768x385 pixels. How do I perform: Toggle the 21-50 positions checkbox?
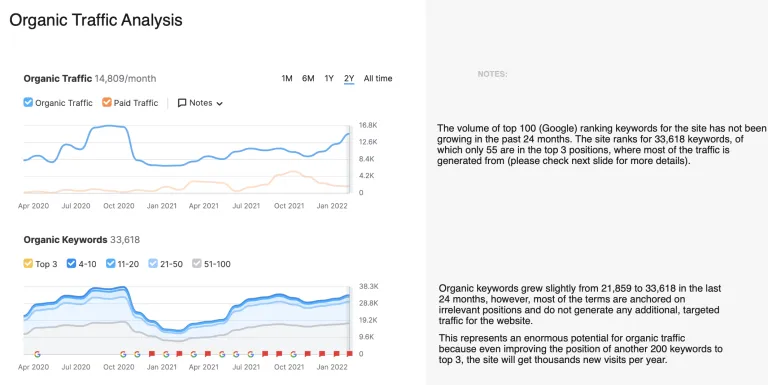[x=153, y=264]
